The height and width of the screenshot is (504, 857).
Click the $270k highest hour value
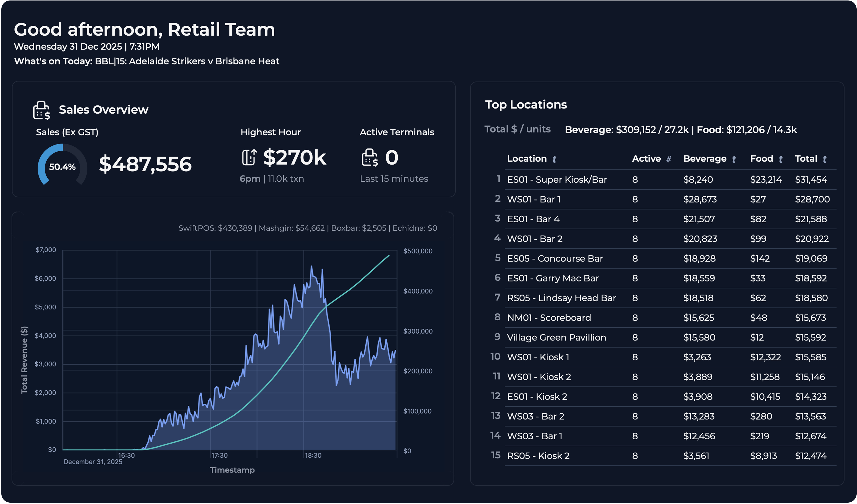[295, 157]
